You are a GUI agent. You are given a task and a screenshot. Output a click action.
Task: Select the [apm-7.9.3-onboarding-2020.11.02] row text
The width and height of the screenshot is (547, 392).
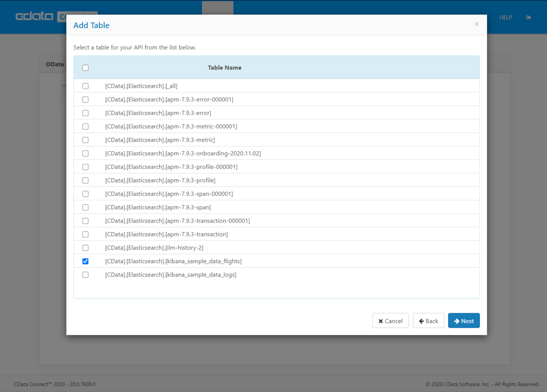183,153
